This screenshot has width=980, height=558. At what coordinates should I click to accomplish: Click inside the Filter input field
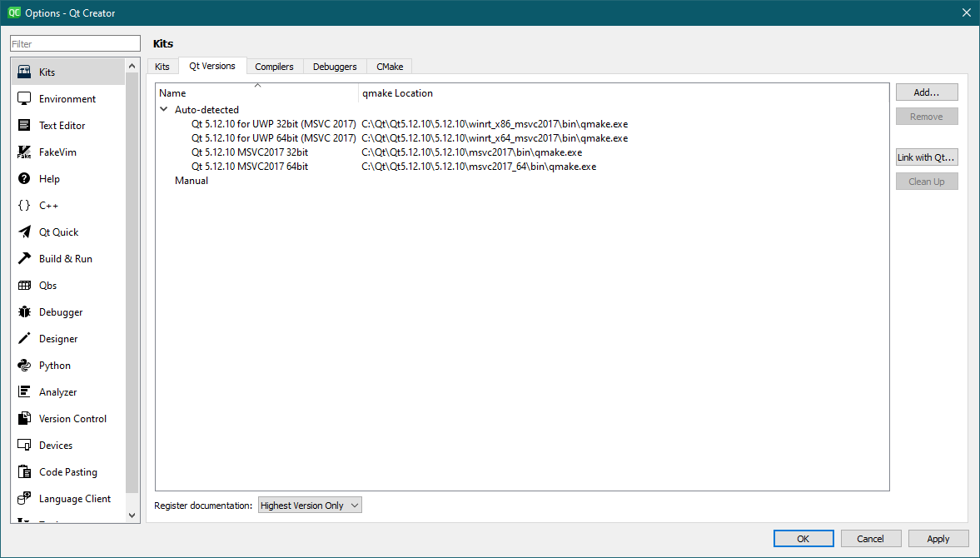point(74,42)
